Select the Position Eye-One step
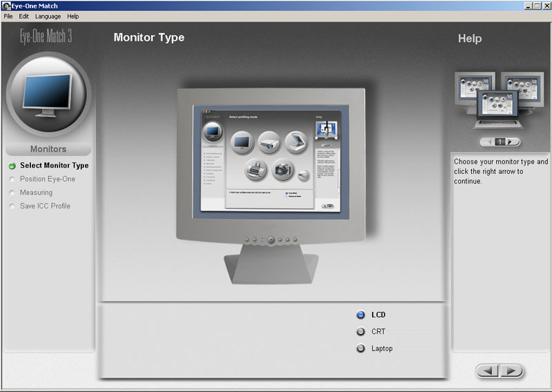The image size is (552, 392). tap(48, 179)
